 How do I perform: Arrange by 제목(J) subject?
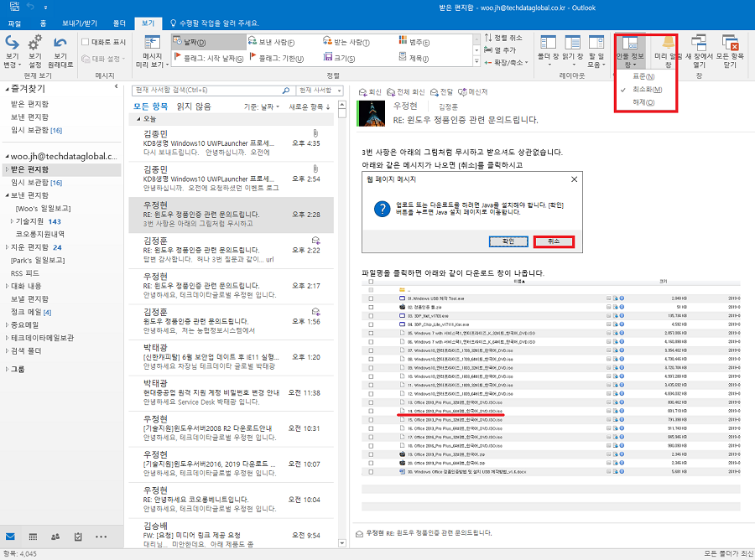coord(414,58)
